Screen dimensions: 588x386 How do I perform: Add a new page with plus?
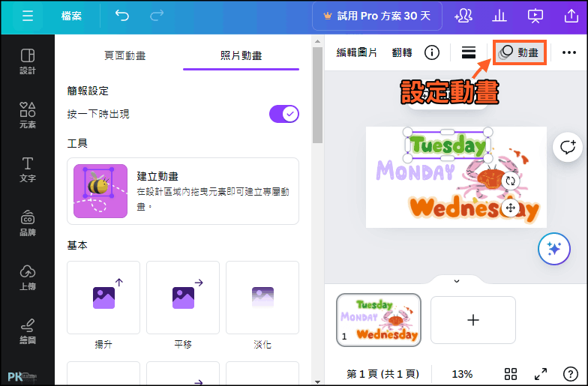tap(472, 320)
